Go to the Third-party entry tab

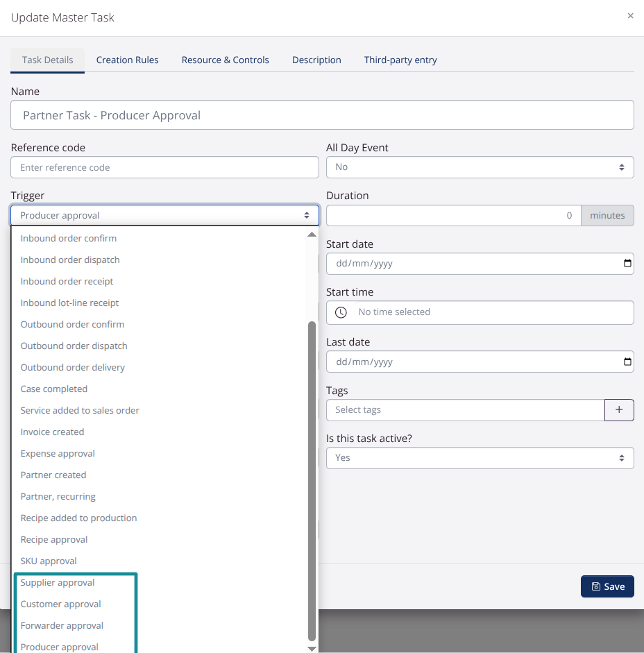click(400, 60)
